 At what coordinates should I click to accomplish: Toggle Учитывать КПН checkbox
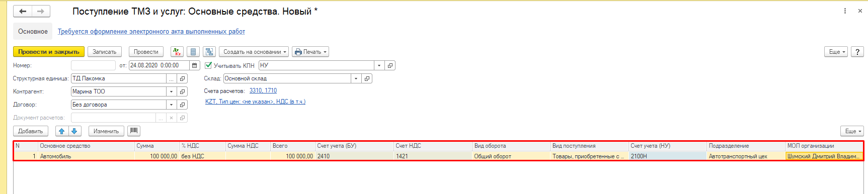(208, 65)
